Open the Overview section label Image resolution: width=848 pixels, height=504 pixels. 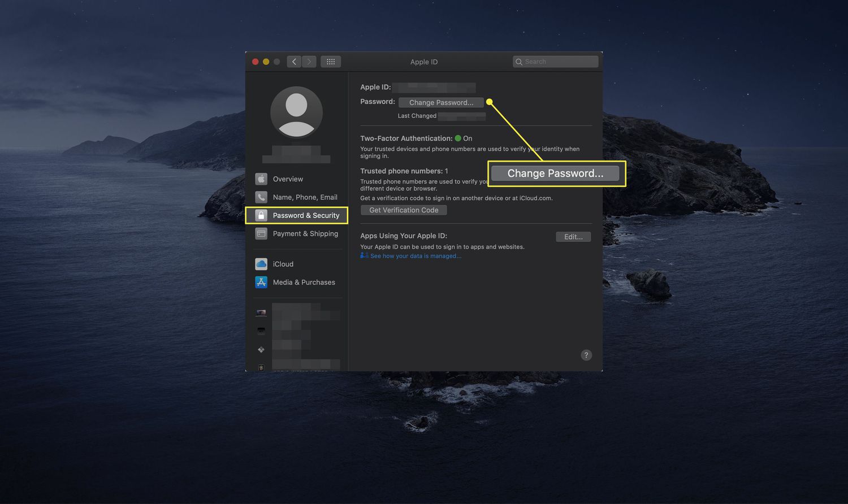coord(288,179)
